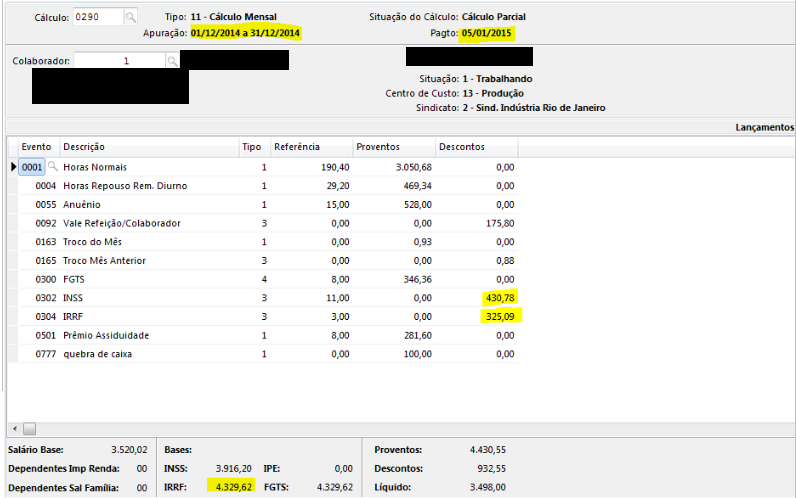The image size is (796, 498).
Task: Select the IRRF discount value 325,09
Action: click(497, 317)
